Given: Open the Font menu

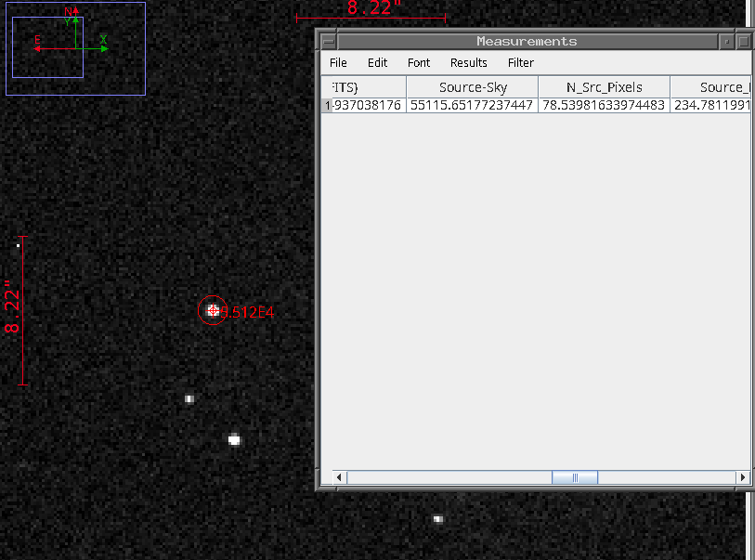Looking at the screenshot, I should (x=419, y=63).
